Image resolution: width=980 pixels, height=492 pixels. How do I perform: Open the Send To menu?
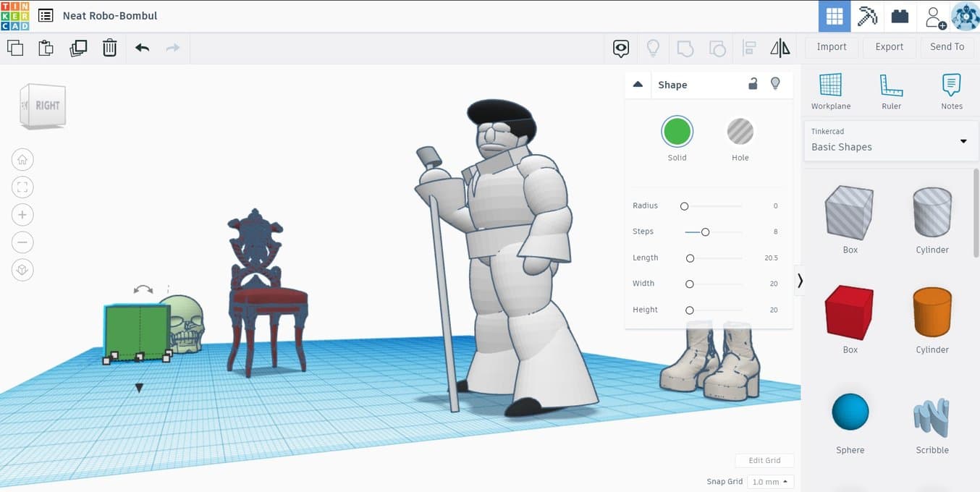pos(947,47)
